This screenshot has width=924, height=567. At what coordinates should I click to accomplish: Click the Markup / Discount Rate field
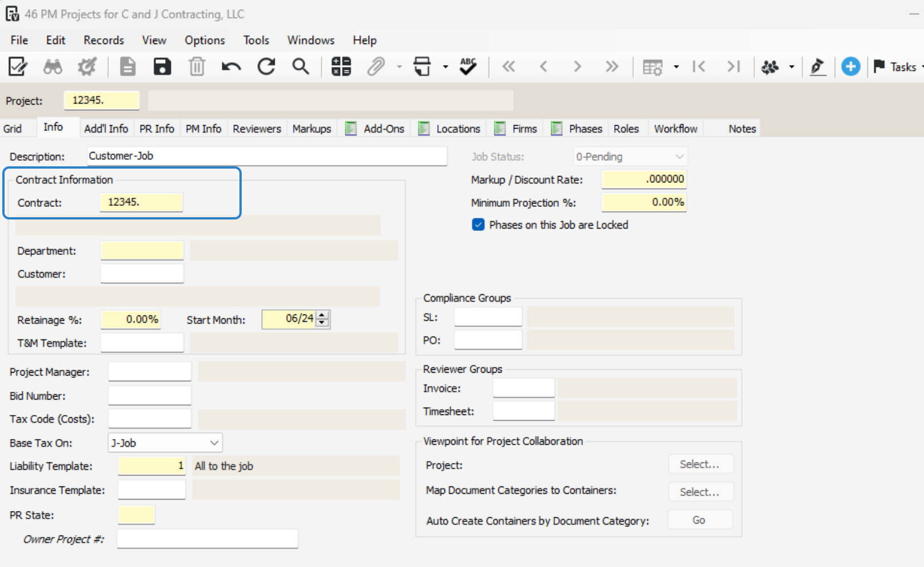click(x=644, y=179)
